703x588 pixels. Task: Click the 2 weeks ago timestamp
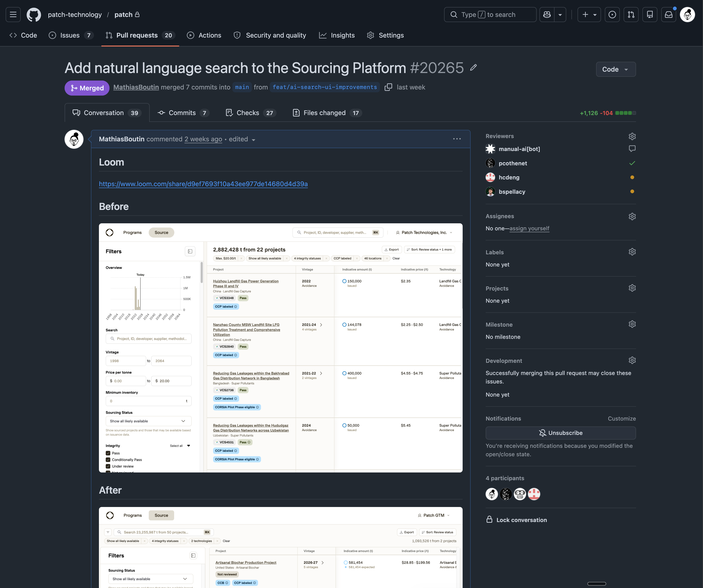coord(203,139)
